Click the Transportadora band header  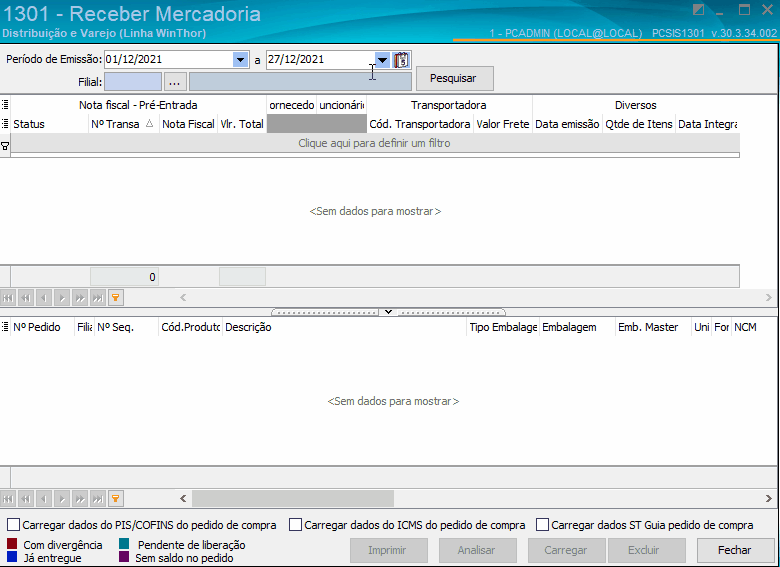click(449, 105)
